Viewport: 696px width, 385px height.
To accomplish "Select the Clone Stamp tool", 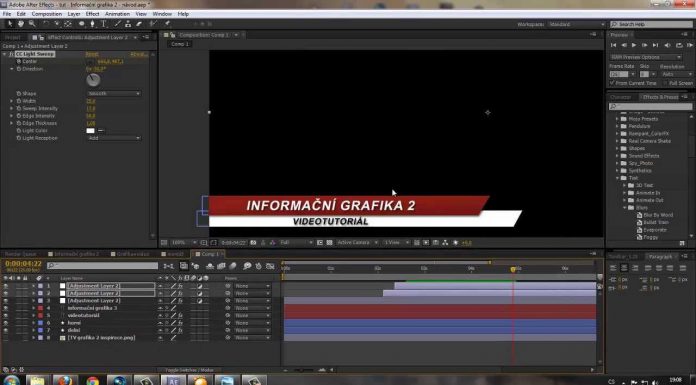I will click(128, 24).
